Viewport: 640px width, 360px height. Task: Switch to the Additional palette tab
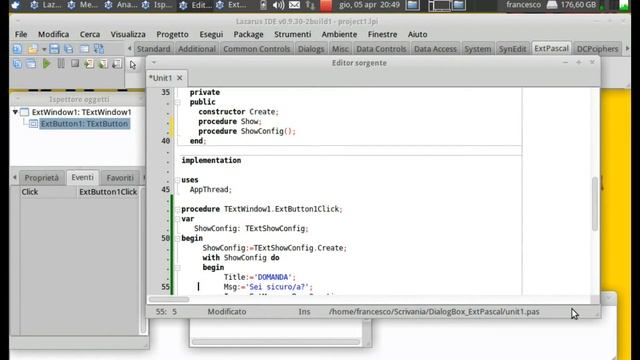197,49
